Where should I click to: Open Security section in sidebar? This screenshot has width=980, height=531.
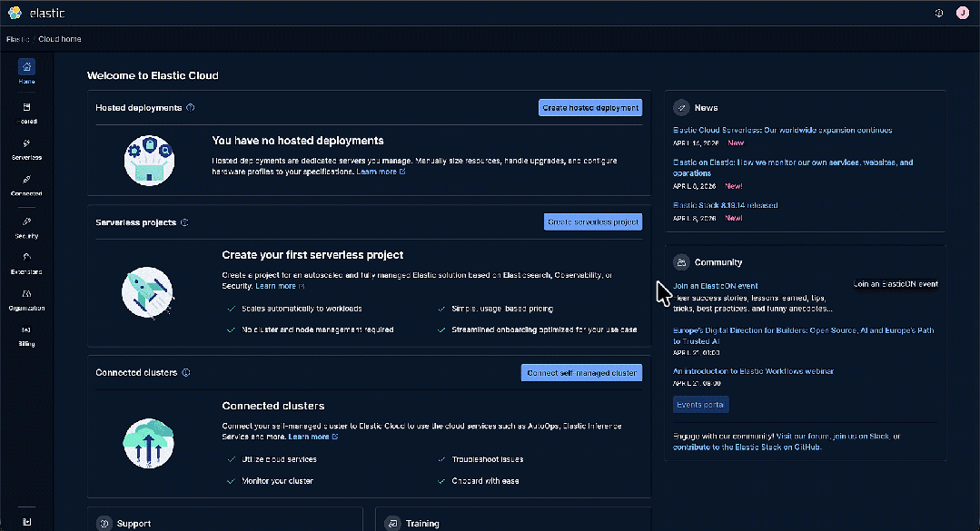pyautogui.click(x=27, y=228)
